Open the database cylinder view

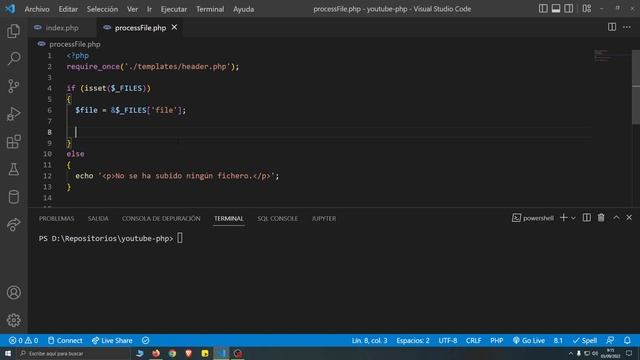pyautogui.click(x=13, y=197)
